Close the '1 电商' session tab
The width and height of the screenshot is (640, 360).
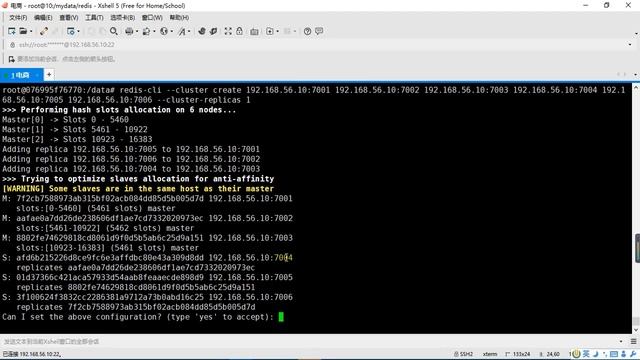click(x=37, y=75)
